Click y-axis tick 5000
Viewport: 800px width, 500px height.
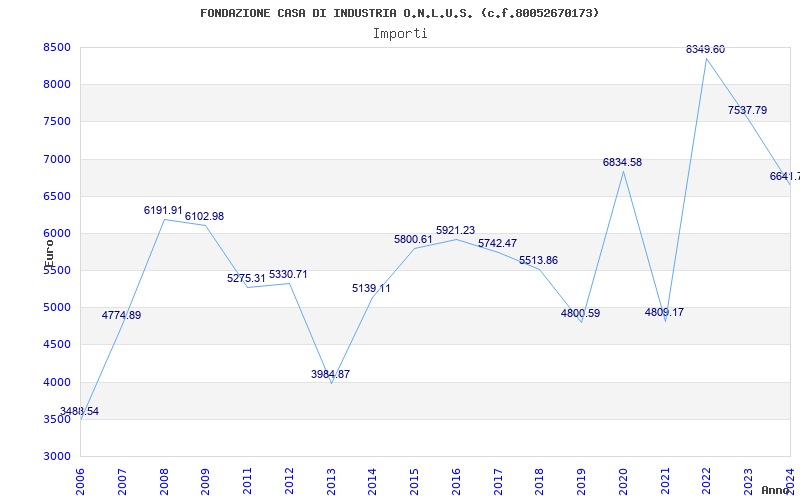(57, 307)
